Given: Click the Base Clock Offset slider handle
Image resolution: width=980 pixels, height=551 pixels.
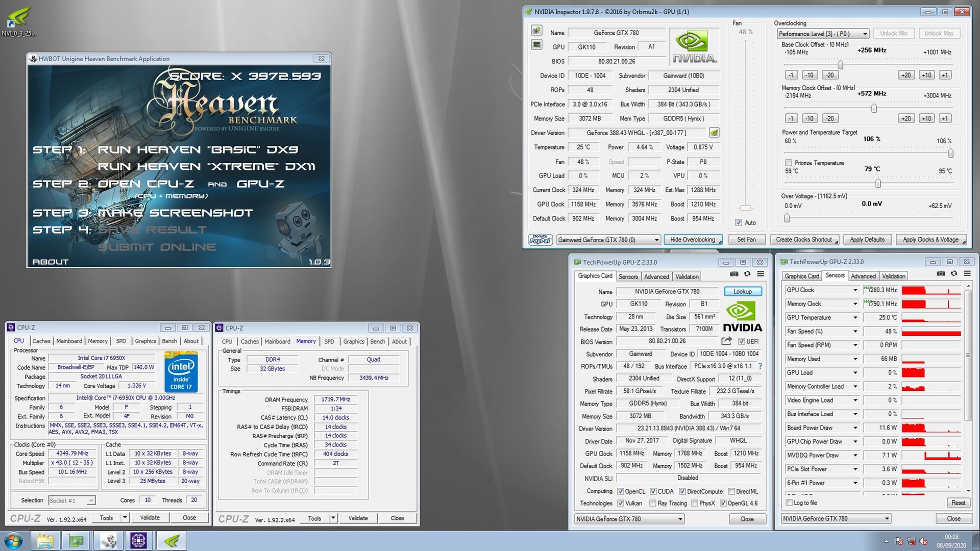Looking at the screenshot, I should pos(840,65).
